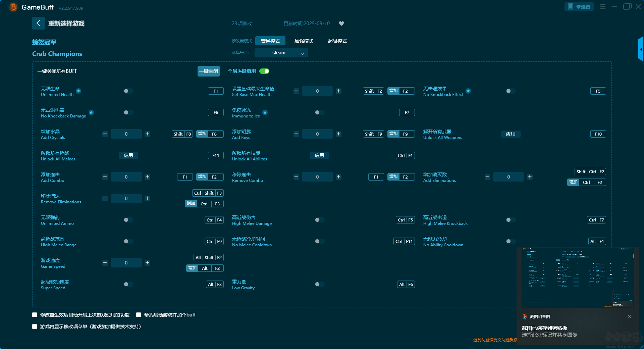Select the normal mode tab
Image resolution: width=644 pixels, height=349 pixels.
click(x=270, y=41)
